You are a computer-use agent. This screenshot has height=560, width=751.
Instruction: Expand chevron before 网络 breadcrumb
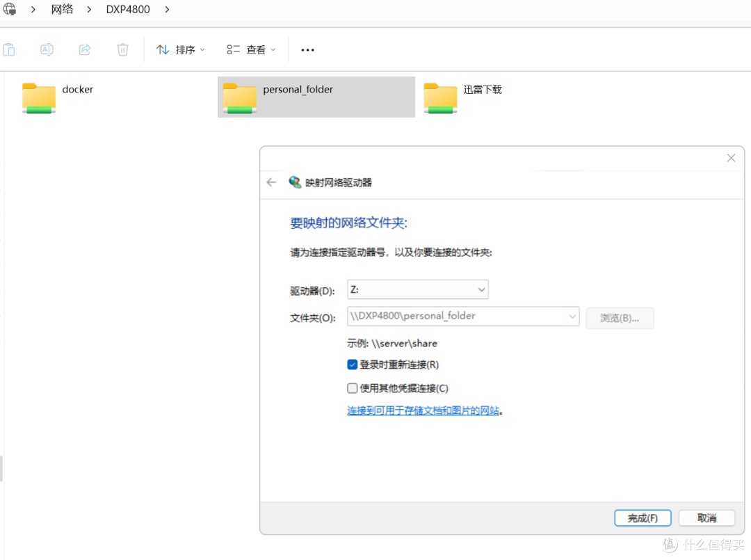(x=33, y=9)
